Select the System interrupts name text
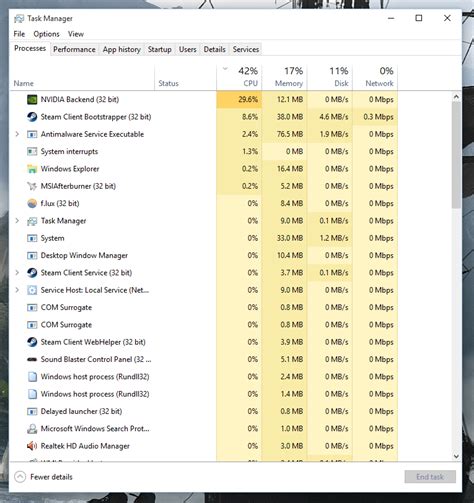Screen dimensions: 474x503 [x=69, y=151]
